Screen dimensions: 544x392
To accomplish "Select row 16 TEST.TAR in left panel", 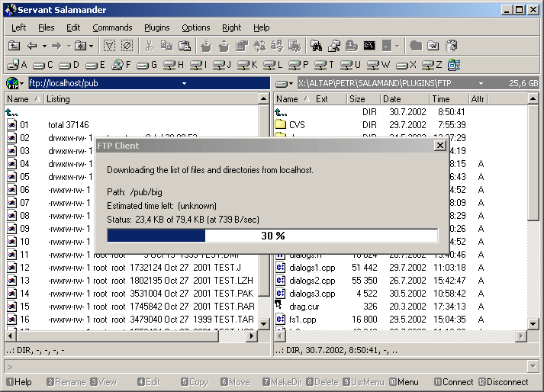I will click(130, 320).
